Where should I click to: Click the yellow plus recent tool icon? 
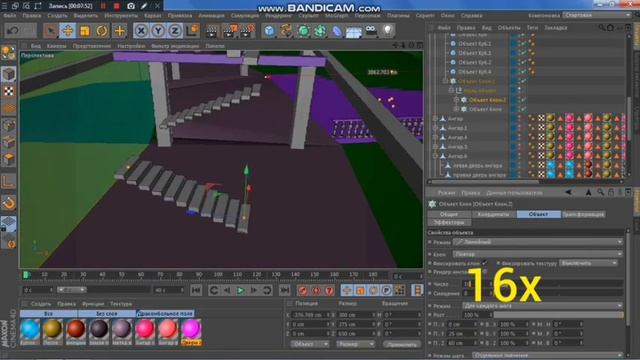pos(120,31)
